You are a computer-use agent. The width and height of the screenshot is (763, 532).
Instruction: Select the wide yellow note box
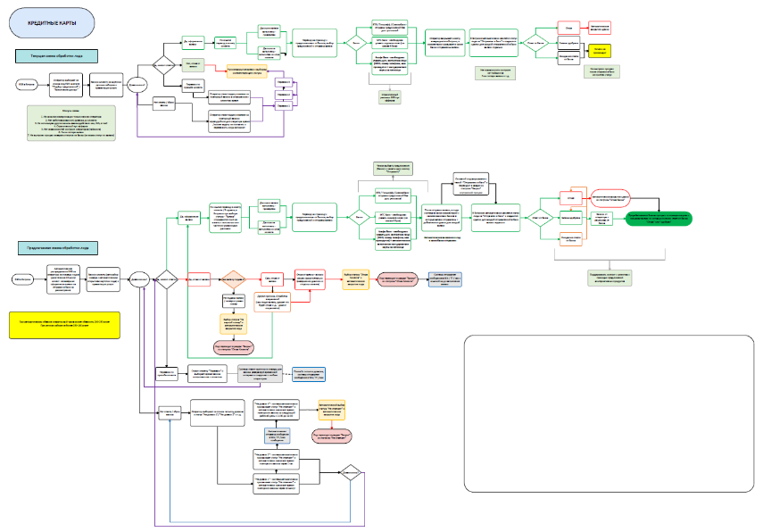pyautogui.click(x=65, y=325)
